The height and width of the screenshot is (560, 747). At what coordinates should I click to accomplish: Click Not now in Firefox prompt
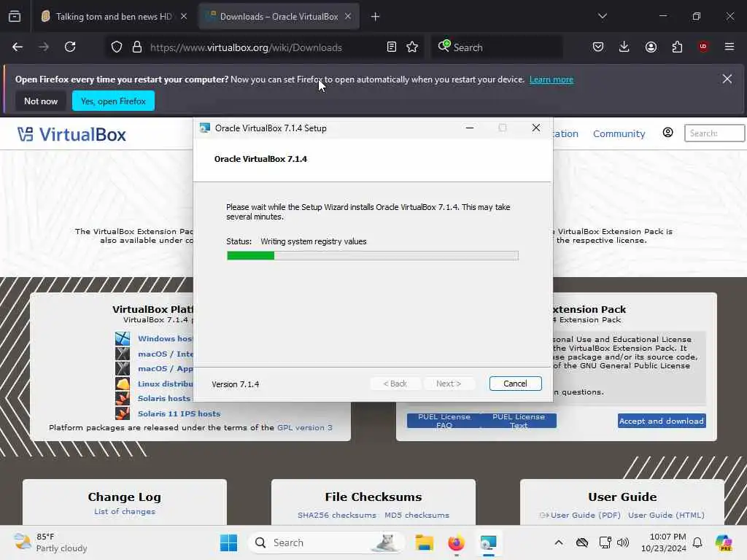pos(41,101)
